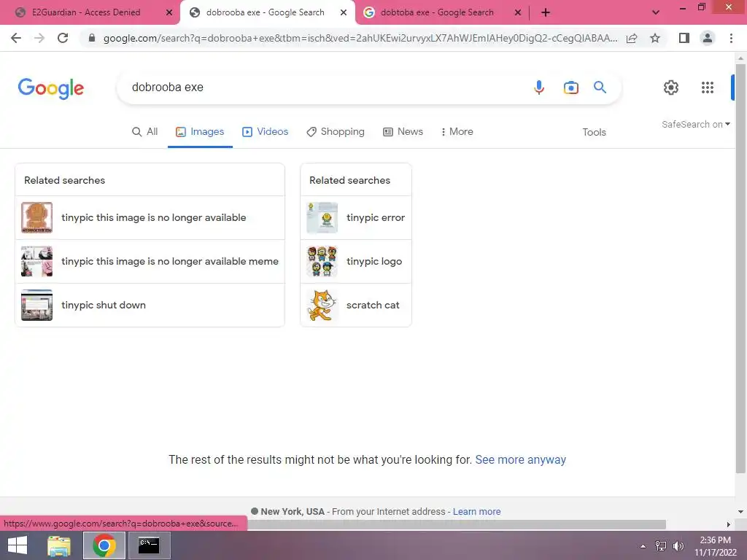Click the scratch cat thumbnail image
Image resolution: width=747 pixels, height=560 pixels.
coord(322,306)
